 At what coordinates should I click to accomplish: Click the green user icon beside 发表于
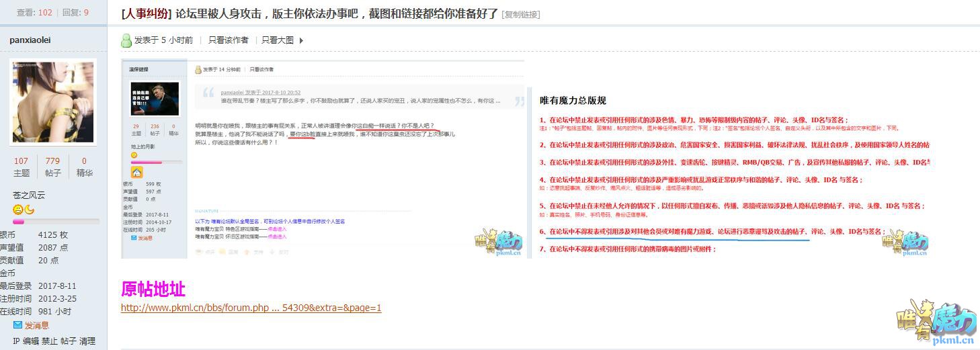pos(126,40)
